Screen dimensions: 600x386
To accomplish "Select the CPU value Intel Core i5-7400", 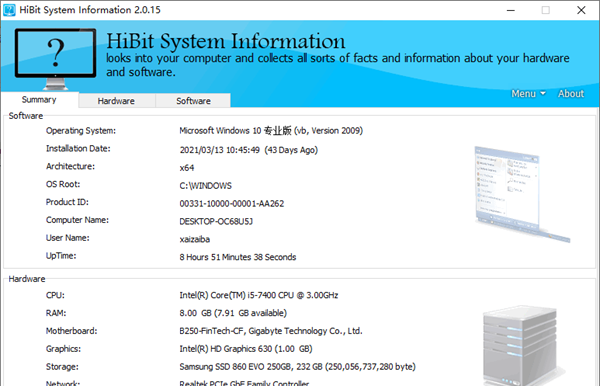I will [x=259, y=295].
